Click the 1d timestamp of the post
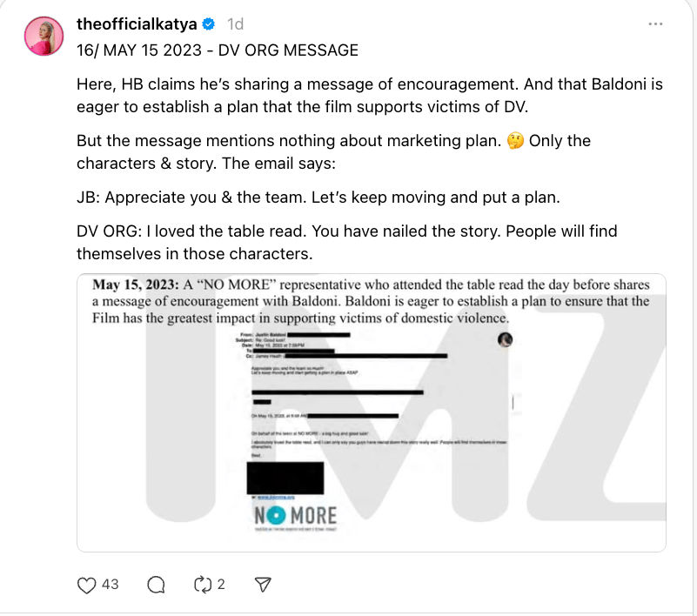This screenshot has width=697, height=616. 235,24
